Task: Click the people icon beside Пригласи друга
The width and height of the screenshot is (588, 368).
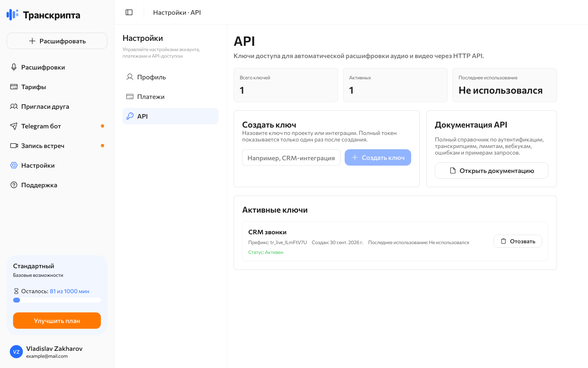Action: click(x=14, y=106)
